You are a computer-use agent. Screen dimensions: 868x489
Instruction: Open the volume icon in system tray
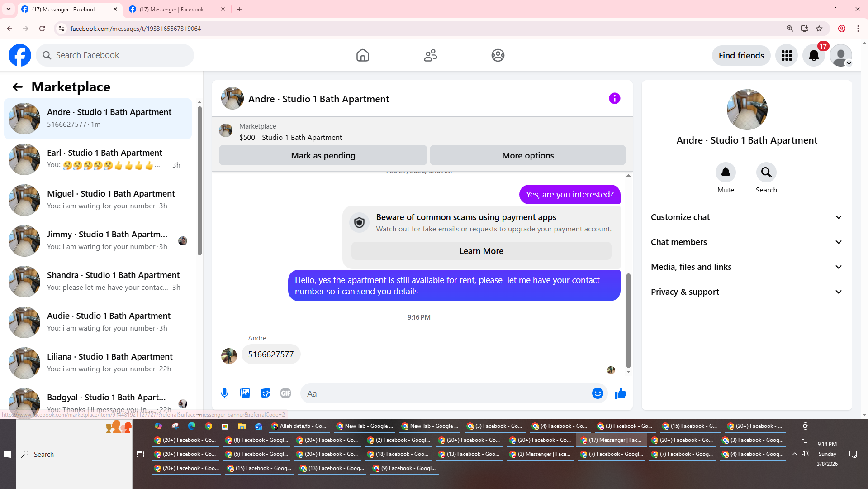[x=805, y=454]
